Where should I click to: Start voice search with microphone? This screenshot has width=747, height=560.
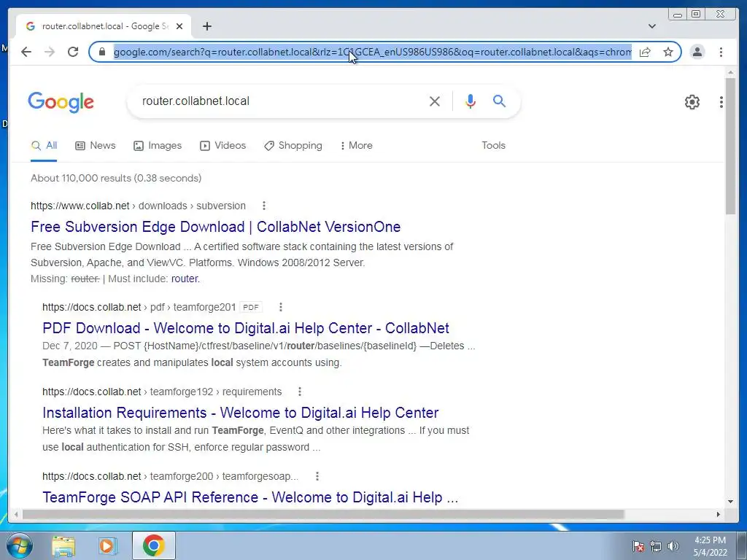[x=471, y=101]
